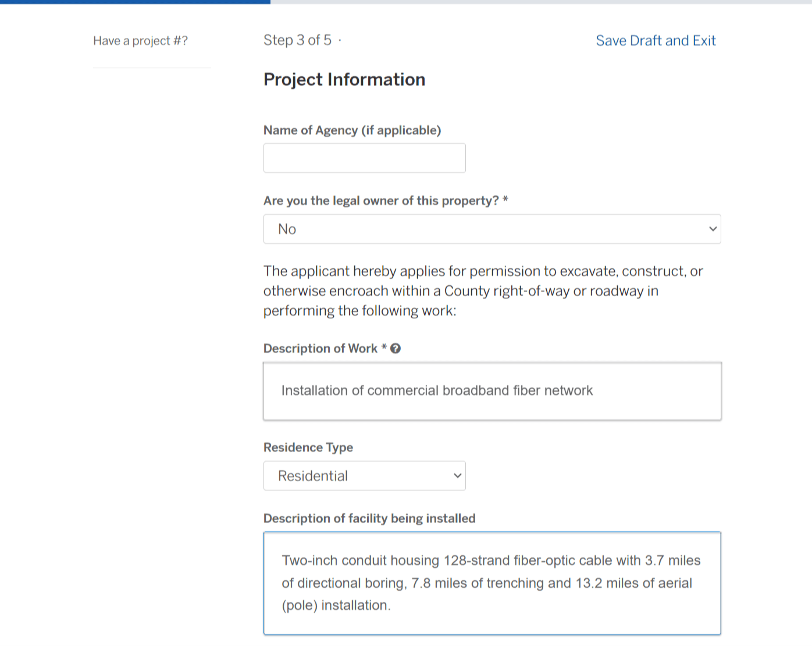Click the 'Project Information' heading
This screenshot has width=812, height=646.
(344, 79)
